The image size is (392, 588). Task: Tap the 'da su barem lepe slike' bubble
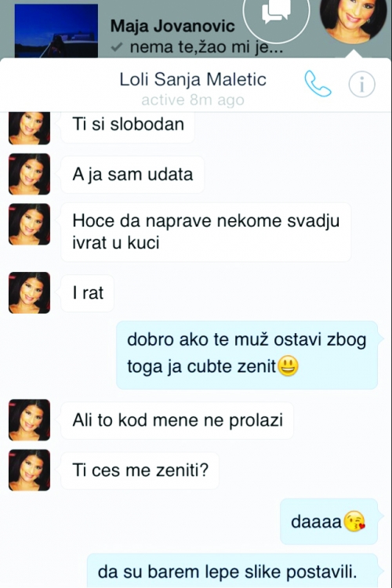pos(232,571)
